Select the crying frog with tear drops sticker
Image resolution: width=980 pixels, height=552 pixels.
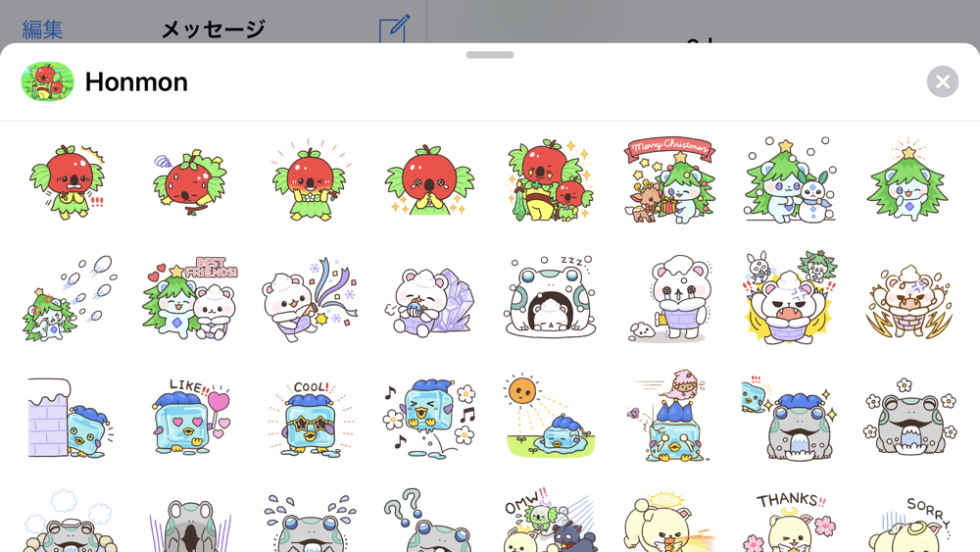pos(311,524)
